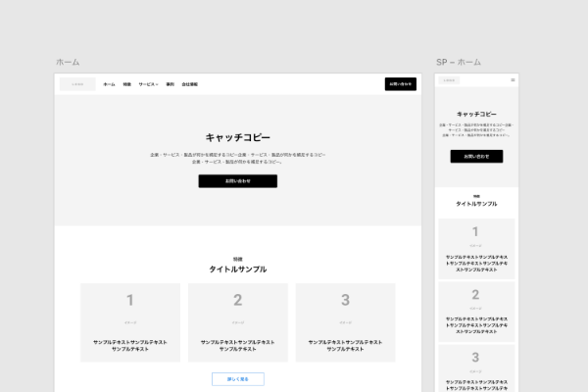This screenshot has height=392, width=588.
Task: Expand the サービス dropdown in the nav bar
Action: point(148,84)
